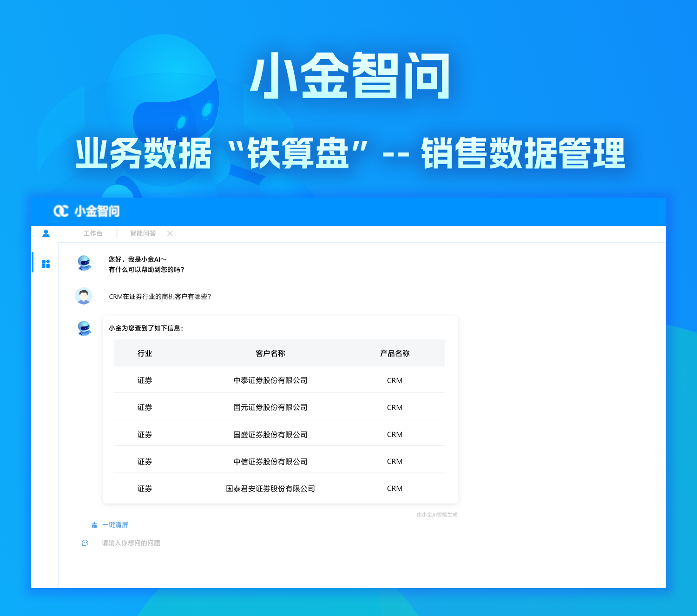Click robot avatar next to results table
697x616 pixels.
point(84,328)
